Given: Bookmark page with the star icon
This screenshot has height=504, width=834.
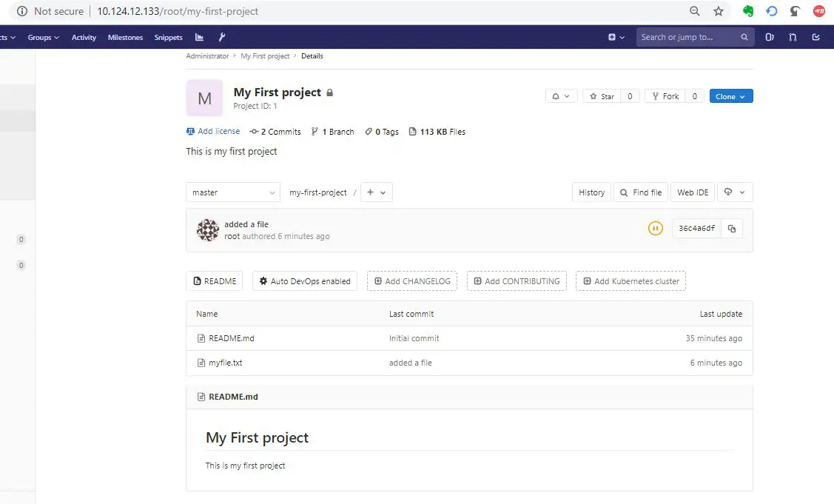Looking at the screenshot, I should pyautogui.click(x=718, y=11).
